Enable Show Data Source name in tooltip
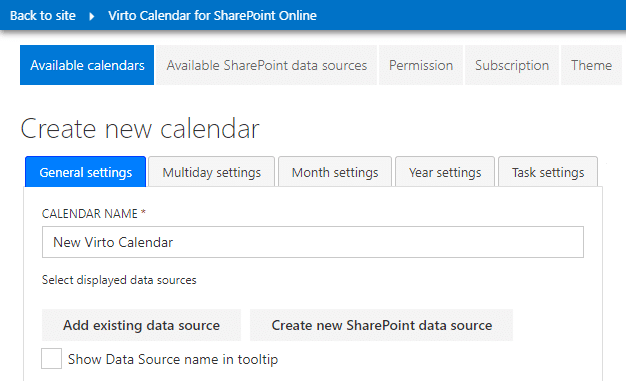 (52, 358)
